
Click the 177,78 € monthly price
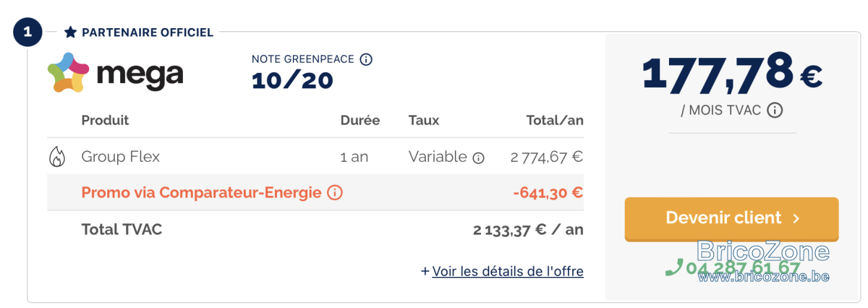pyautogui.click(x=732, y=73)
